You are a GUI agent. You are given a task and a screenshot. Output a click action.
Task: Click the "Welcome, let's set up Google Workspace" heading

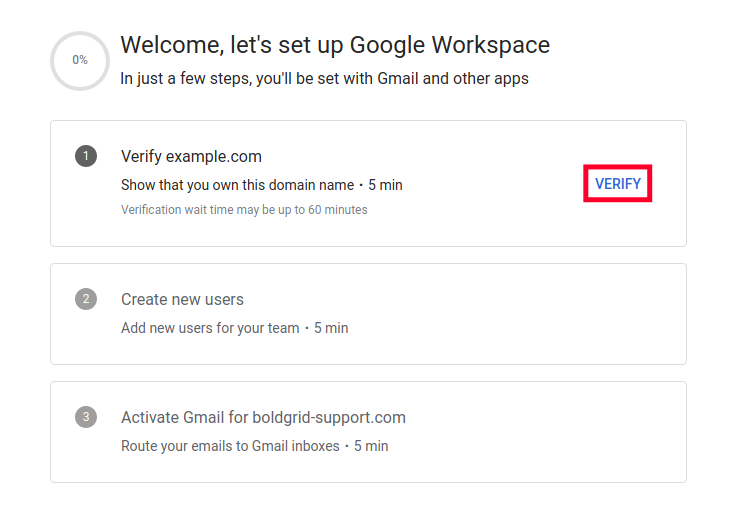335,45
